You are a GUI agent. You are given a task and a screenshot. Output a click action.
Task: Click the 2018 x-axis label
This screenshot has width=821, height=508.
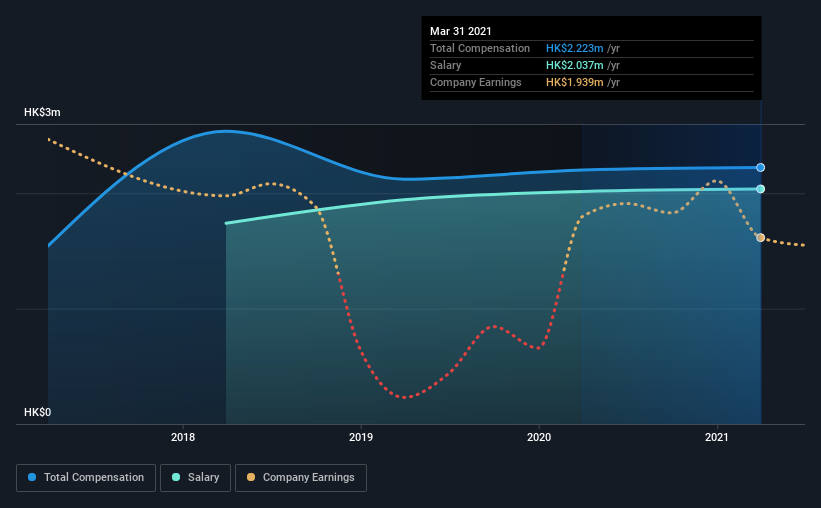(183, 437)
